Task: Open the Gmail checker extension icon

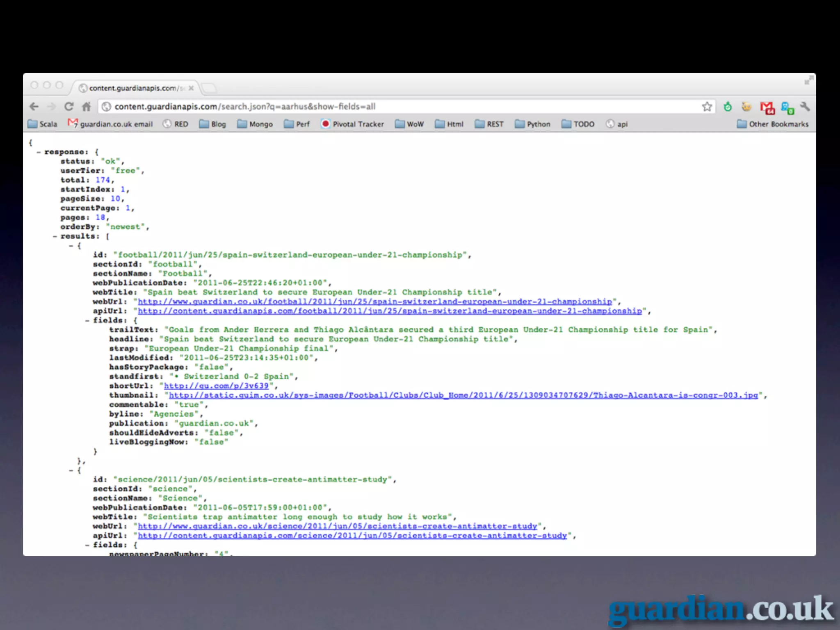Action: (x=766, y=107)
